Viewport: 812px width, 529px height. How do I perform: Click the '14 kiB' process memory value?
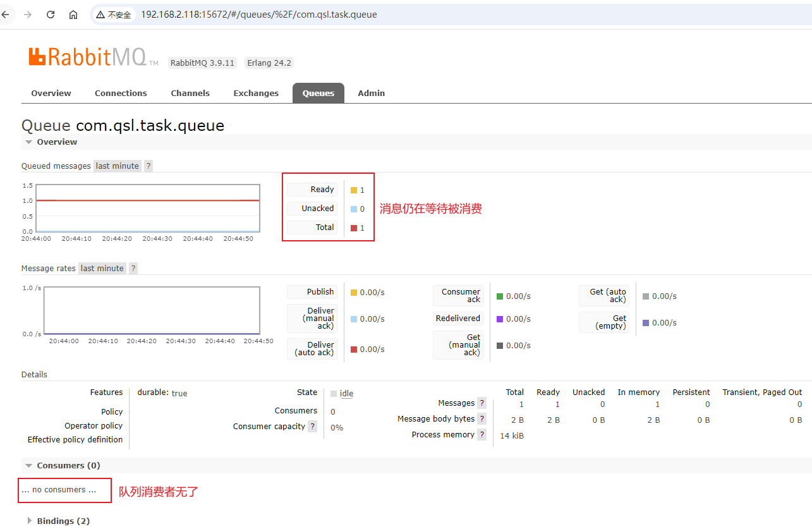click(512, 436)
